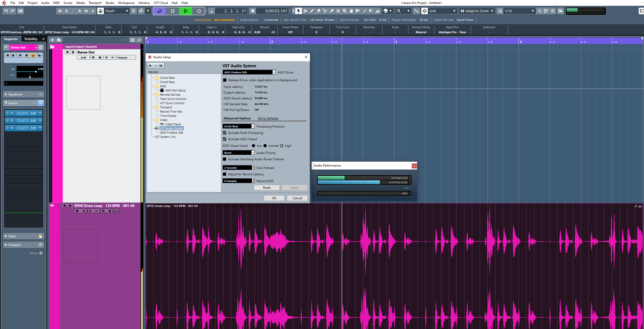The width and height of the screenshot is (644, 329).
Task: Click the Add Track plus button
Action: (52, 40)
